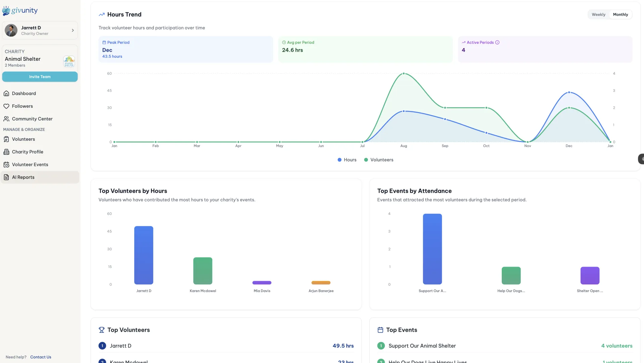Click the Animal Shelter charity logo thumbnail
644x363 pixels.
tap(69, 61)
